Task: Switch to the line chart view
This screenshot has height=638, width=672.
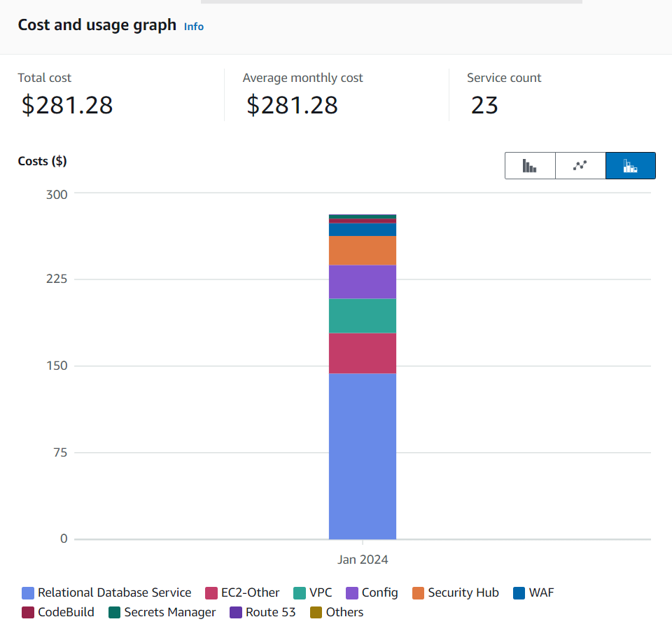Action: tap(580, 166)
